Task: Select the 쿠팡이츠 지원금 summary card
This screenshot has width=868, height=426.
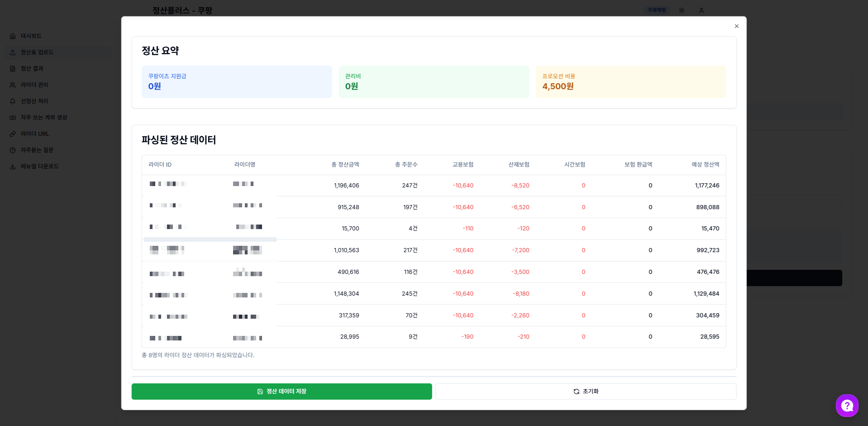Action: tap(237, 82)
